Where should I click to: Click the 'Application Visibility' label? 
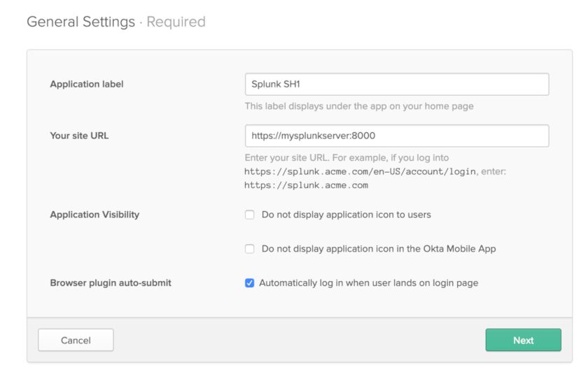click(94, 215)
